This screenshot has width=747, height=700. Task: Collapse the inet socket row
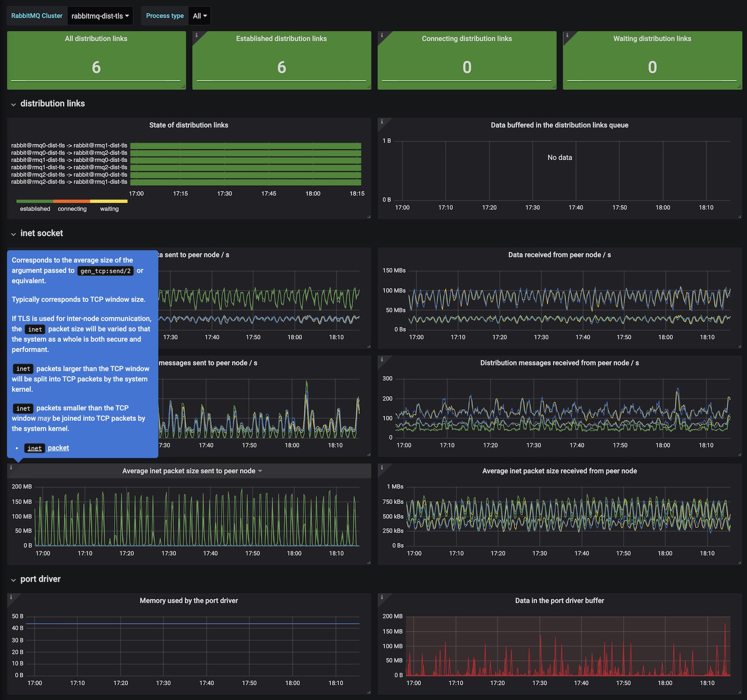pyautogui.click(x=13, y=234)
